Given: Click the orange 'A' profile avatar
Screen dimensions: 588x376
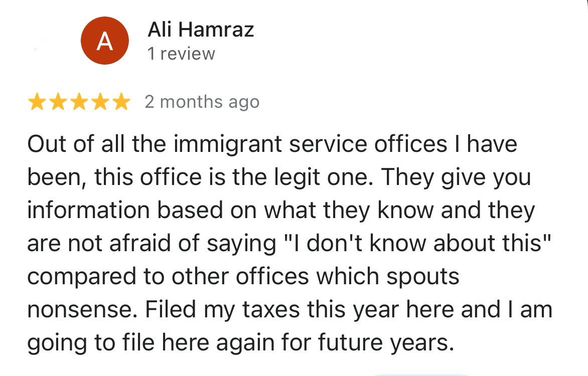Looking at the screenshot, I should coord(104,41).
